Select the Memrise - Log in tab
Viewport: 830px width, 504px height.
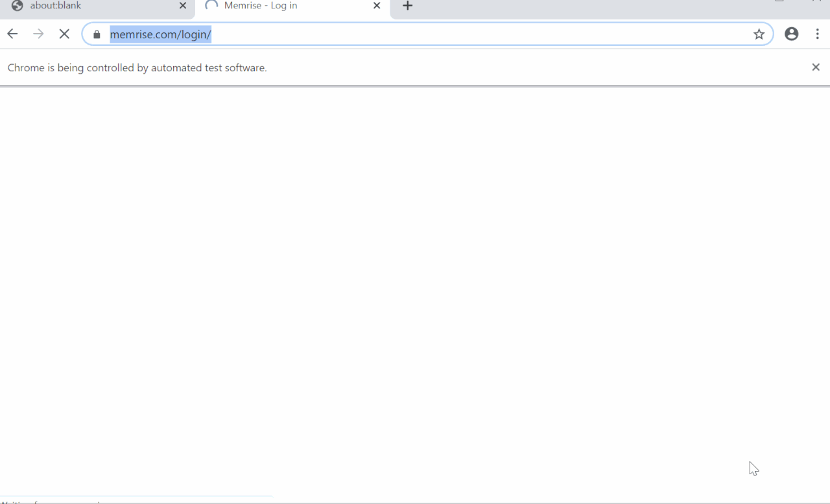point(292,6)
